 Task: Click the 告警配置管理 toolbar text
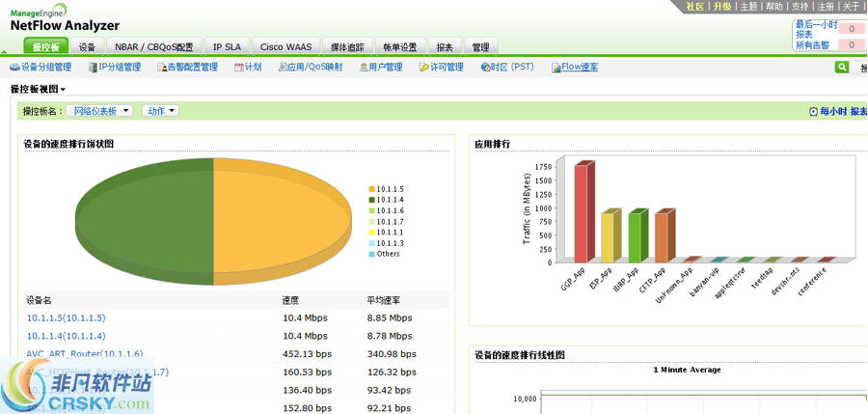[x=193, y=67]
